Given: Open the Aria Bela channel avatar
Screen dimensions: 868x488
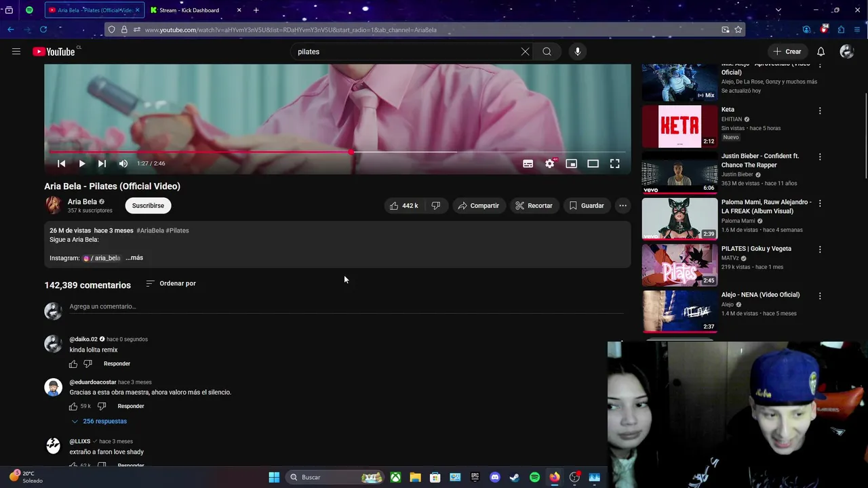Looking at the screenshot, I should [53, 205].
